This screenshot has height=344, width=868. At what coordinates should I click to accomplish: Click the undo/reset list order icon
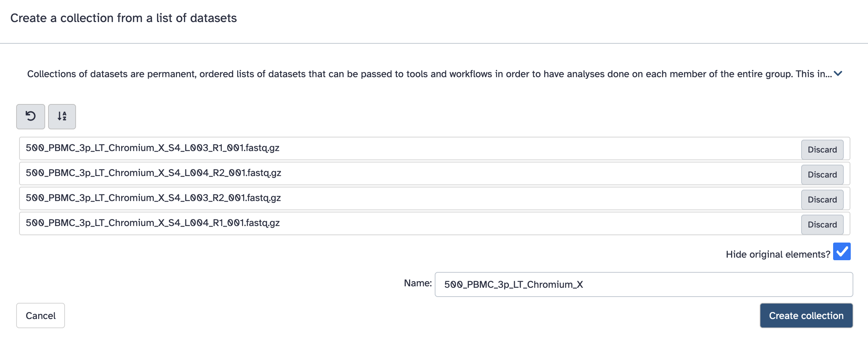click(30, 117)
